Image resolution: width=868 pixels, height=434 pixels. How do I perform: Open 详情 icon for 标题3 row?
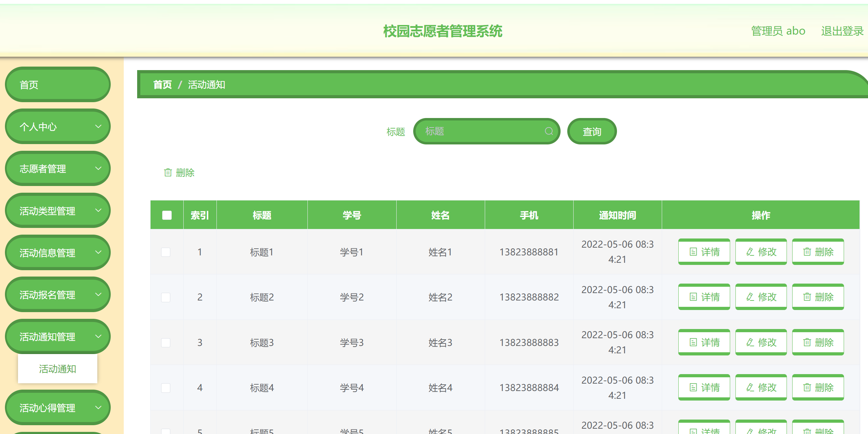point(693,342)
